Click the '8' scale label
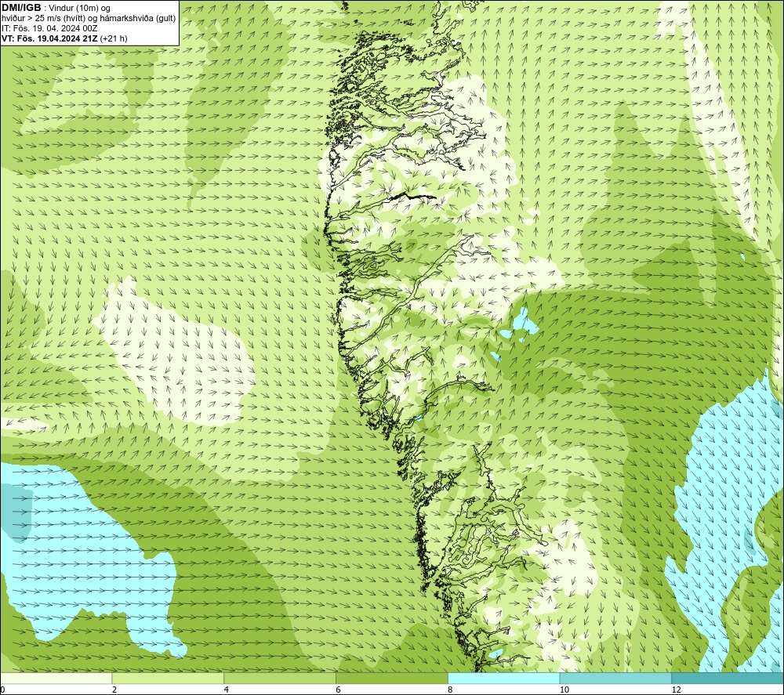The image size is (784, 695). (451, 690)
